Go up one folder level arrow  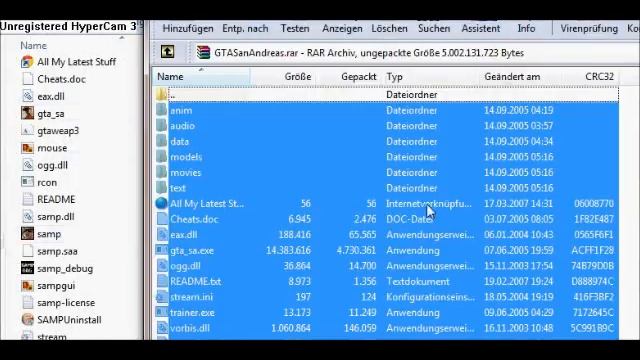(167, 52)
